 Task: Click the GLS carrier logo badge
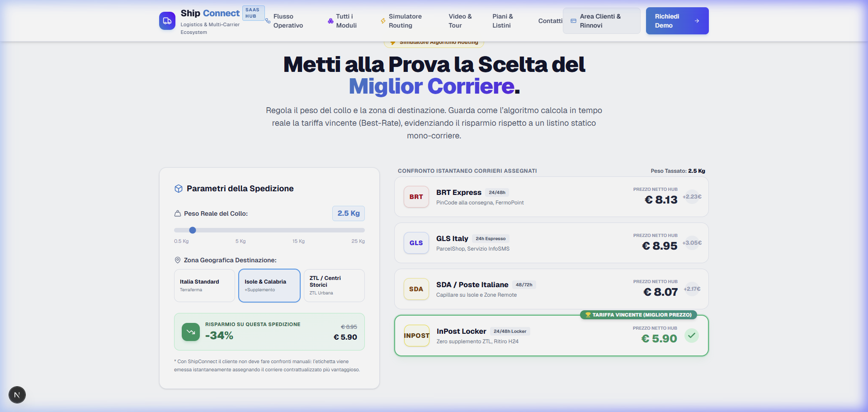tap(416, 243)
